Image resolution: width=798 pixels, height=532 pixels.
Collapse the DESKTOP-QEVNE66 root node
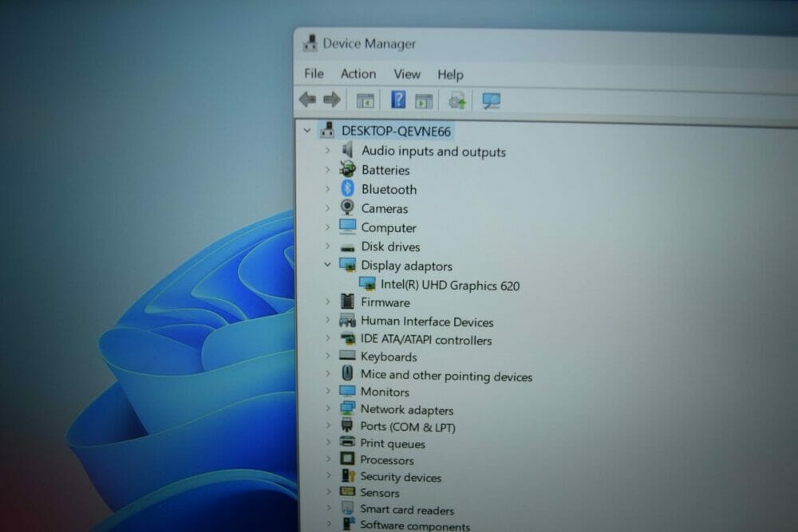coord(307,131)
